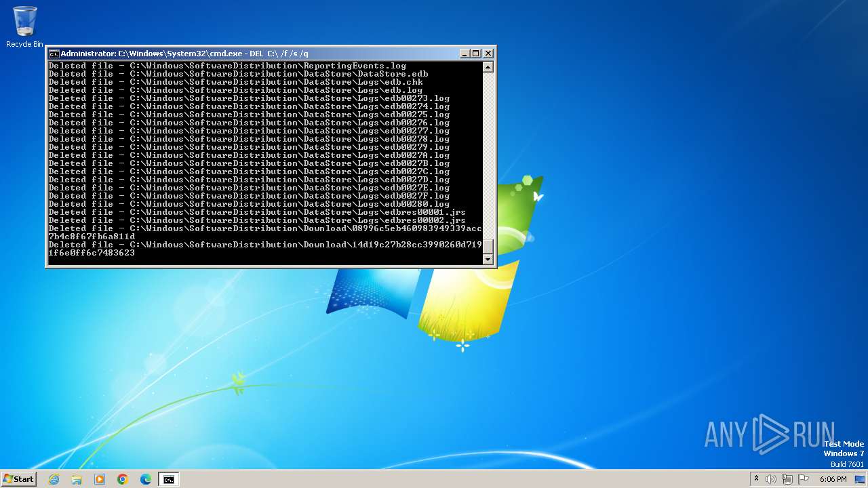Screen dimensions: 868x488
Task: Click the Logs\edb.log deleted line
Action: (235, 90)
